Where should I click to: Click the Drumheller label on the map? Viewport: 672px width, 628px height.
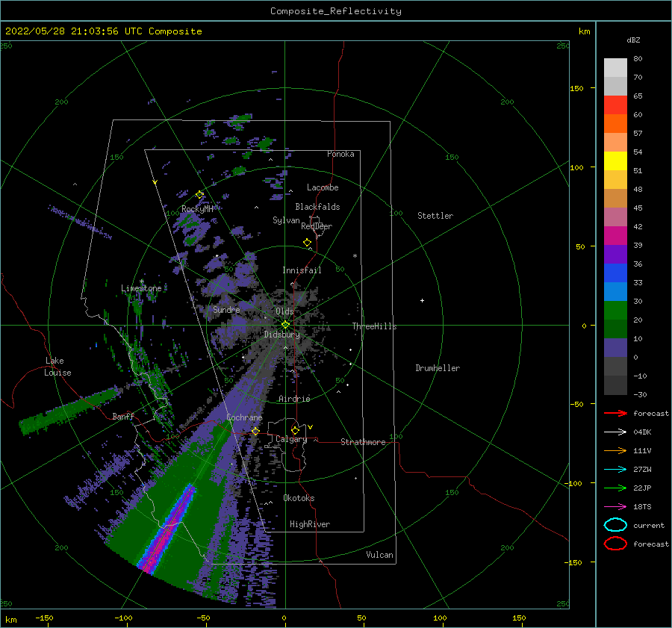point(438,368)
